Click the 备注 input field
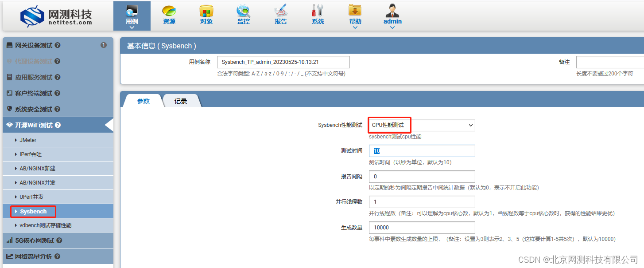The width and height of the screenshot is (644, 268). click(x=610, y=62)
